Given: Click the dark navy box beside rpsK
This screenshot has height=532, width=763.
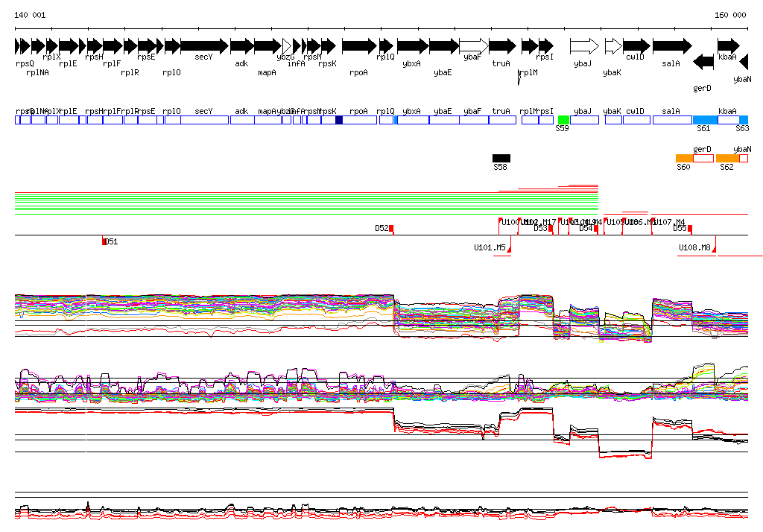Looking at the screenshot, I should coord(339,120).
